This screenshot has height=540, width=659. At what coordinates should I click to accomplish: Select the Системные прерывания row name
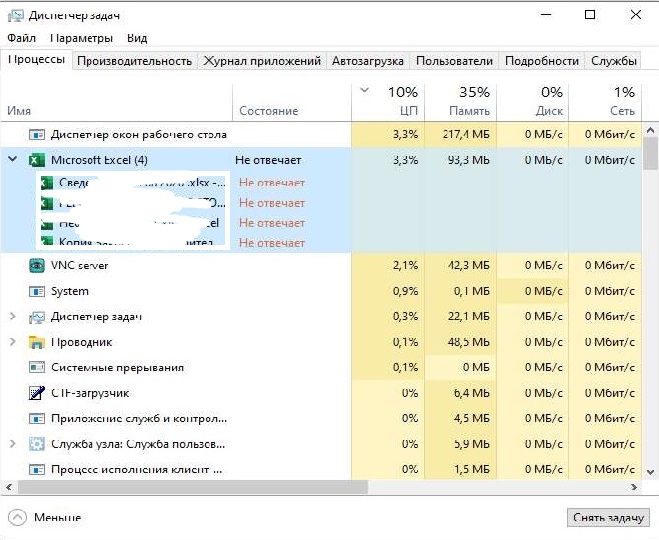(117, 367)
